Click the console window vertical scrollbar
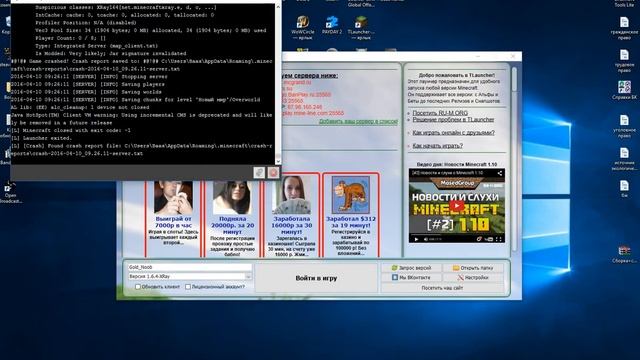640x360 pixels. coord(278,84)
